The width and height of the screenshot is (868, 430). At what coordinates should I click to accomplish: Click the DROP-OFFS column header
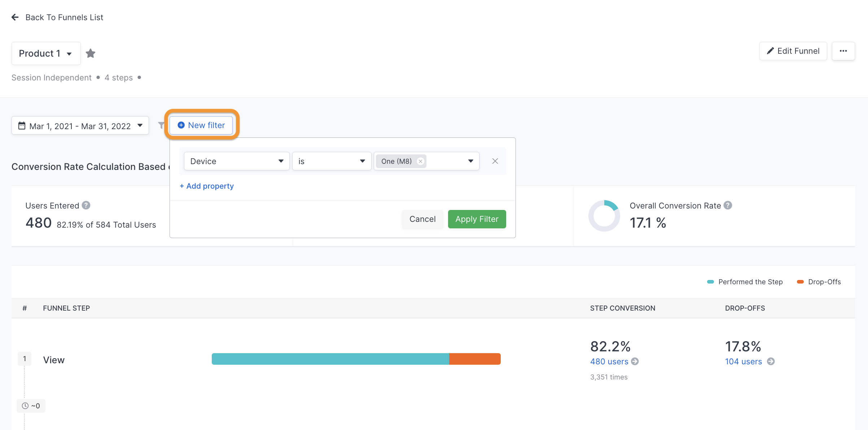[745, 308]
